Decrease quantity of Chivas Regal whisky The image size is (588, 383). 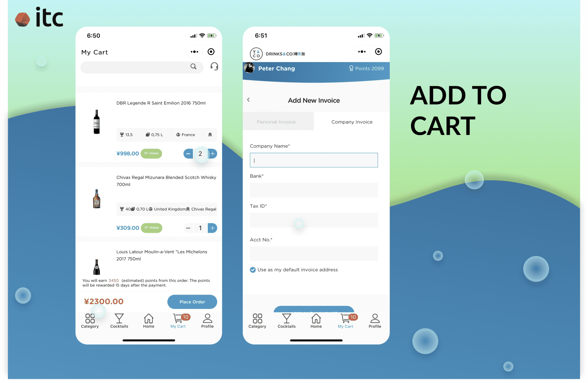tap(188, 228)
